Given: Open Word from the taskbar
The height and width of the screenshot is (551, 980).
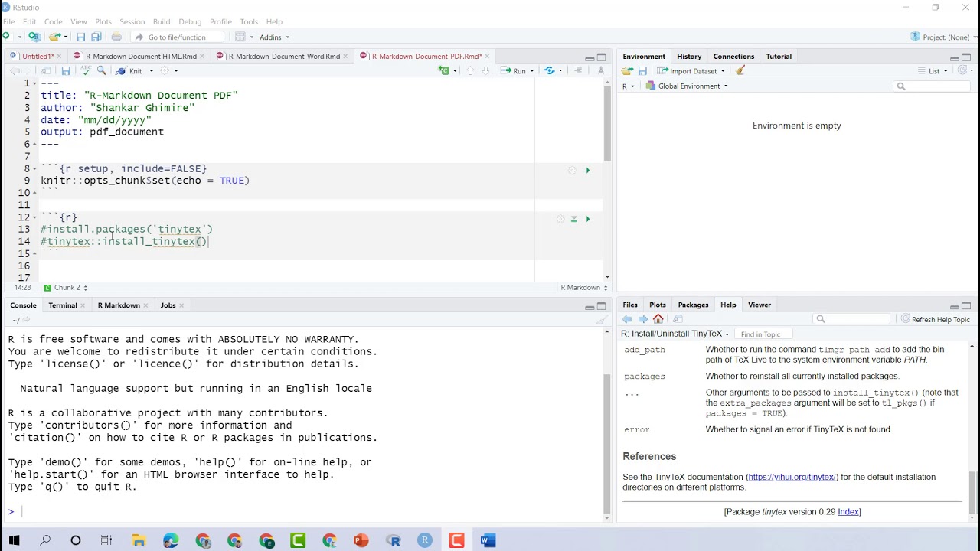Looking at the screenshot, I should pyautogui.click(x=488, y=540).
